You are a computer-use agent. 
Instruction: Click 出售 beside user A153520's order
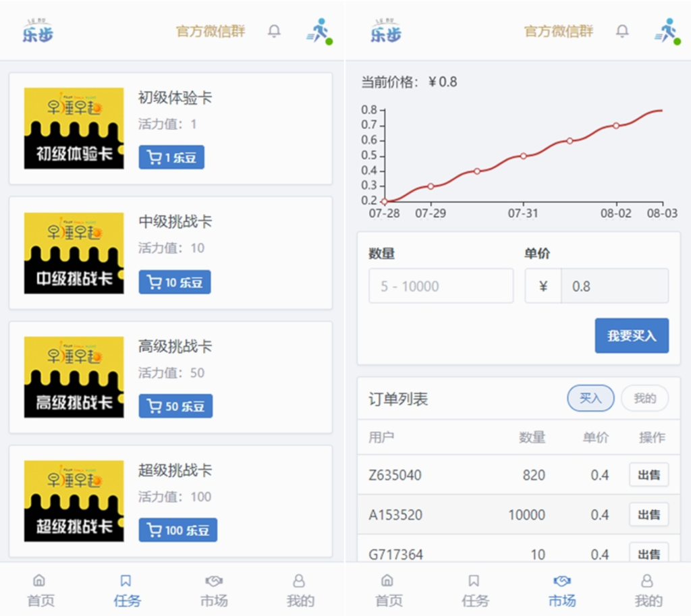(x=648, y=514)
